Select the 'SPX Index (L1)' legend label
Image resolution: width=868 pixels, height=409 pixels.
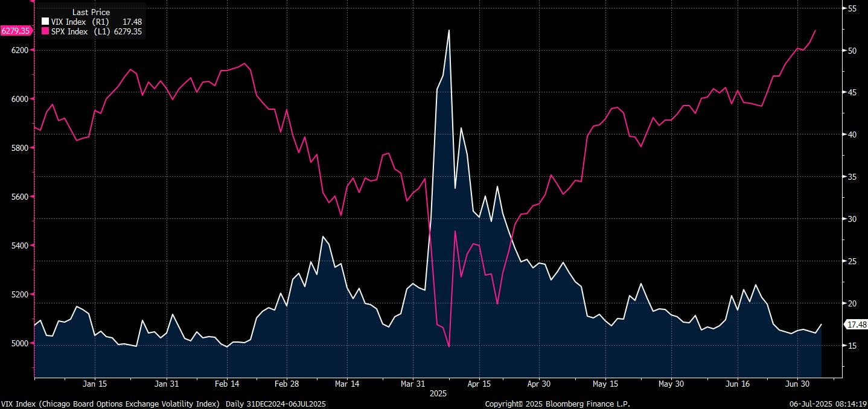(x=80, y=31)
